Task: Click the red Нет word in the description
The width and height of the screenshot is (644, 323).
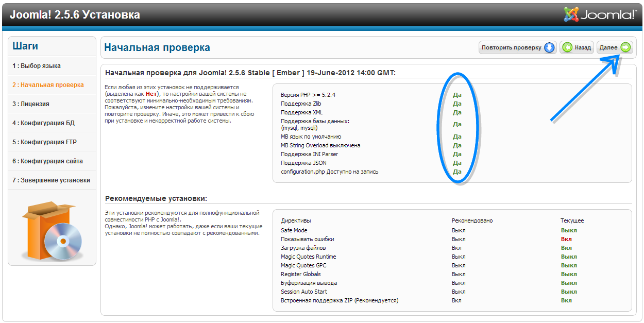Action: pyautogui.click(x=151, y=94)
